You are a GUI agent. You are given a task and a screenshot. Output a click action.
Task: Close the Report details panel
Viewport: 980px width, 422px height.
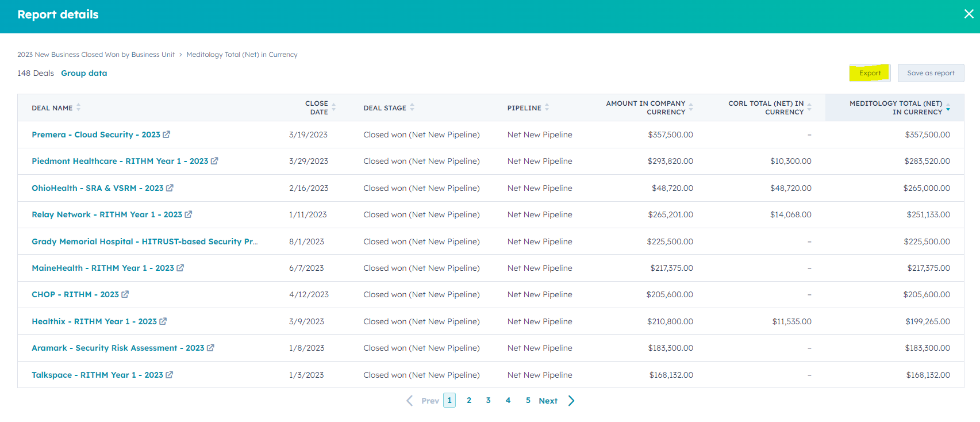pos(969,14)
